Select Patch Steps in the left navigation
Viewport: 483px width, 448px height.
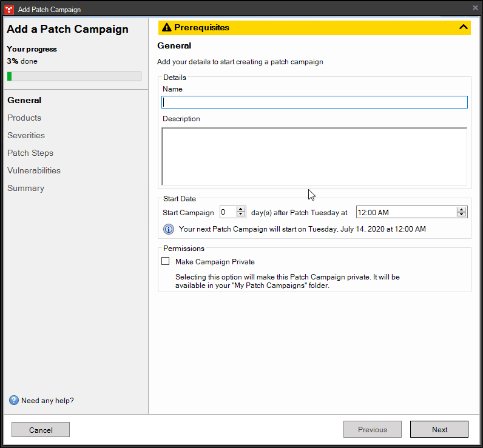30,153
